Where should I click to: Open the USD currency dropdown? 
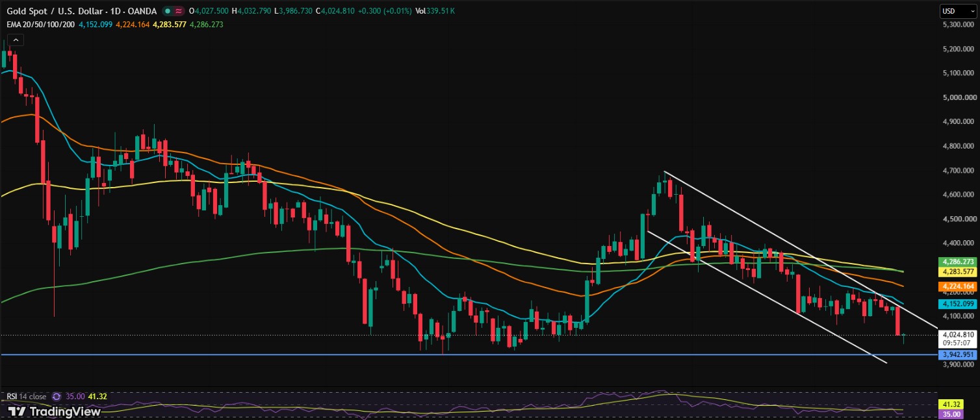point(959,10)
